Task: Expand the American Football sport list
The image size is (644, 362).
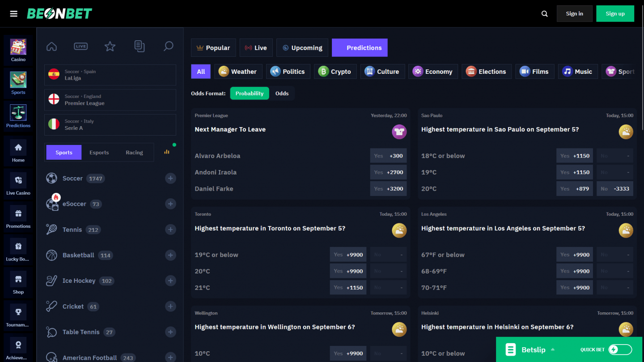Action: [x=170, y=358]
